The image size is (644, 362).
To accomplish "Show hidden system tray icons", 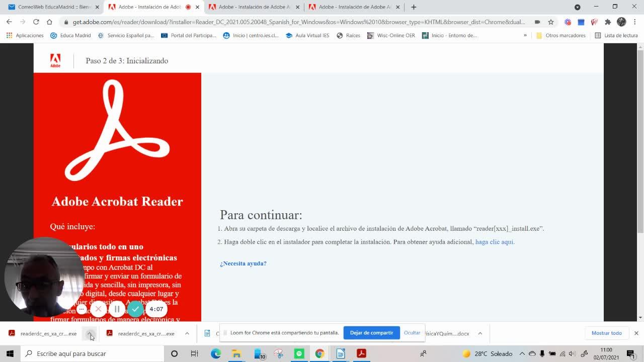I will 522,353.
